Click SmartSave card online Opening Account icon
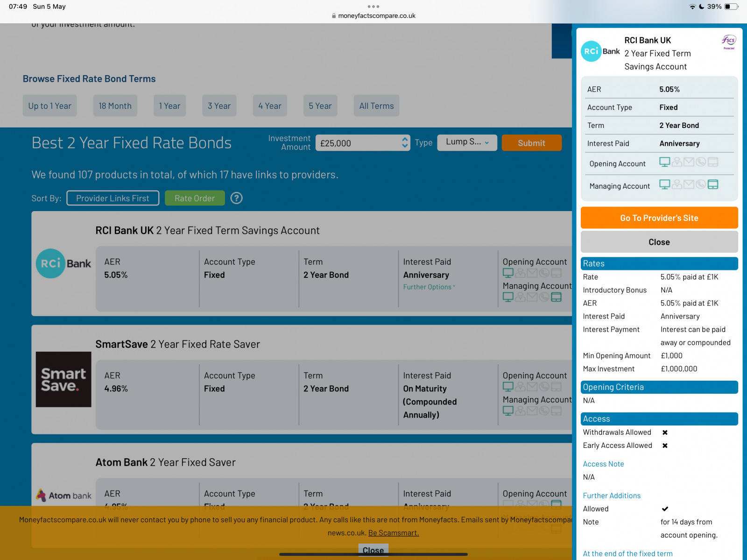 coord(508,387)
